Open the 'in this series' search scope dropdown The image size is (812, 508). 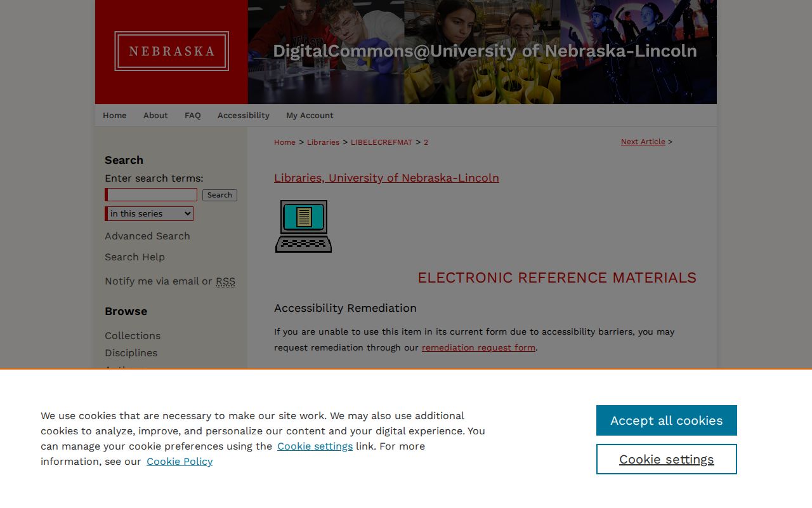(x=150, y=214)
